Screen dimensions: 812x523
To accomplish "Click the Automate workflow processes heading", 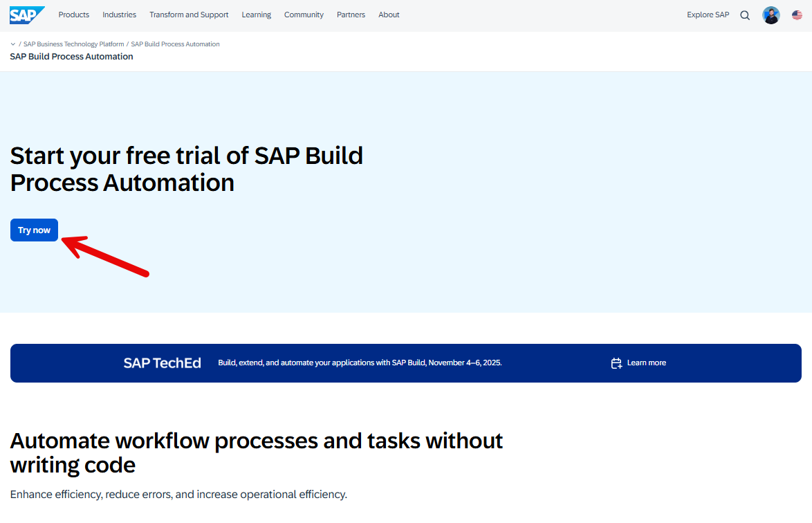I will [257, 453].
